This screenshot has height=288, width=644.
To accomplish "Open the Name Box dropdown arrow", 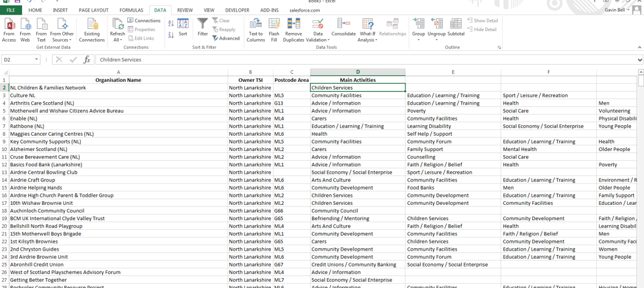I will click(37, 59).
